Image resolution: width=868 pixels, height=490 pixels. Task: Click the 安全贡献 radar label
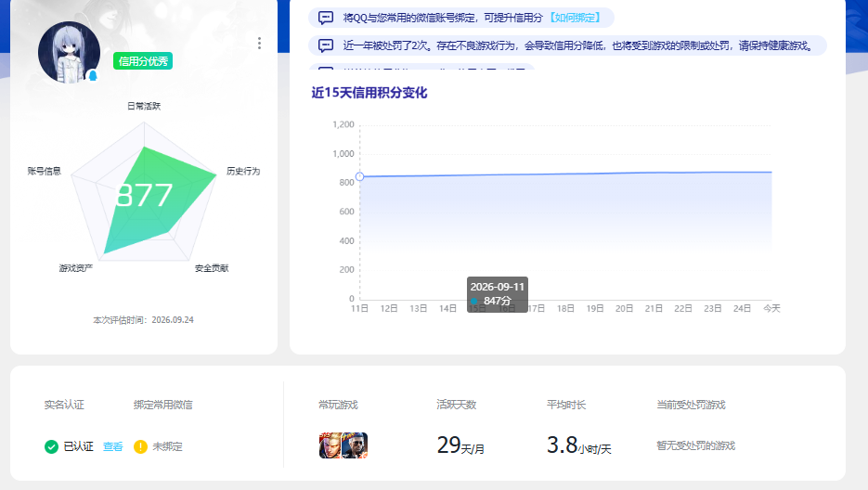pyautogui.click(x=212, y=268)
